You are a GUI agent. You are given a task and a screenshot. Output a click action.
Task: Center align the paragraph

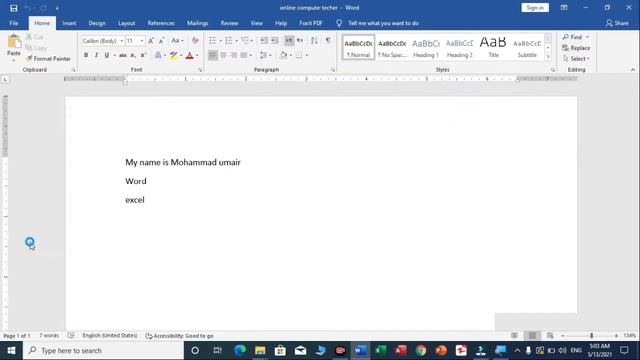pos(223,55)
